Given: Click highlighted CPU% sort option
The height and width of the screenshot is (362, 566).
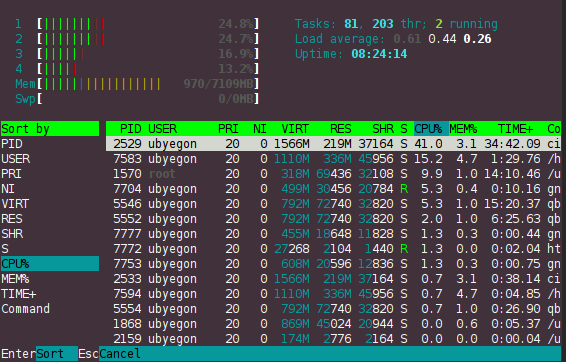Looking at the screenshot, I should pyautogui.click(x=50, y=264).
